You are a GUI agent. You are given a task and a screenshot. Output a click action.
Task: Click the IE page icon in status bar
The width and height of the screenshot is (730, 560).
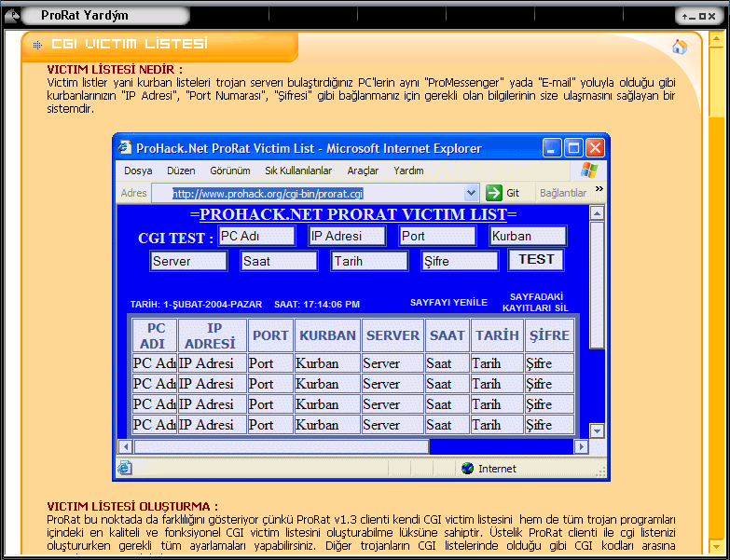pyautogui.click(x=125, y=468)
